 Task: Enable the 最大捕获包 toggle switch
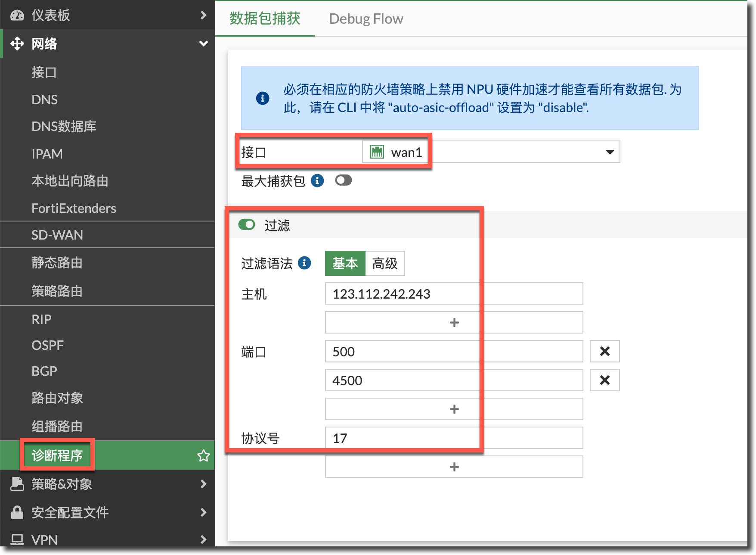pos(343,181)
